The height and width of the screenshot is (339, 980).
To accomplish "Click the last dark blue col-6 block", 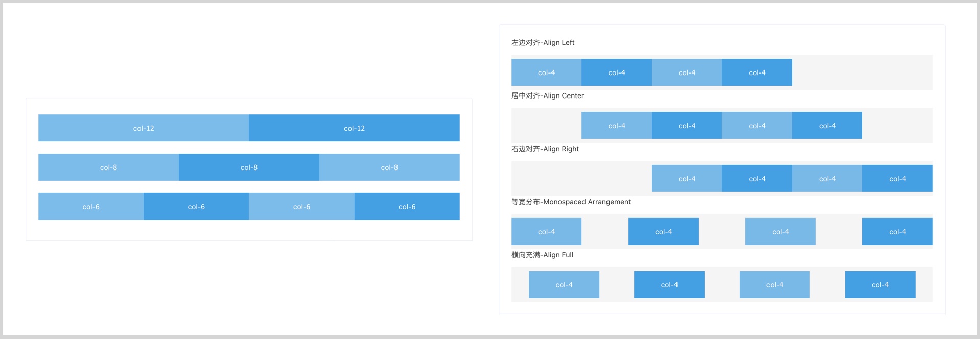I will coord(407,207).
